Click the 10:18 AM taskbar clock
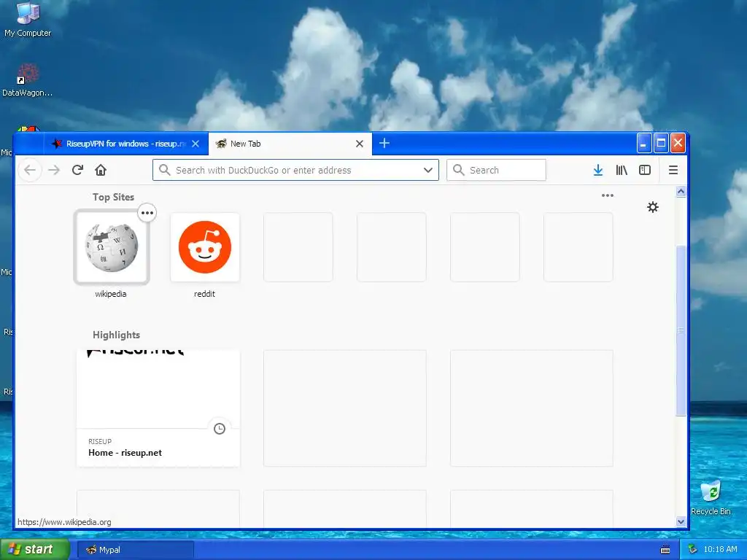 pyautogui.click(x=720, y=550)
